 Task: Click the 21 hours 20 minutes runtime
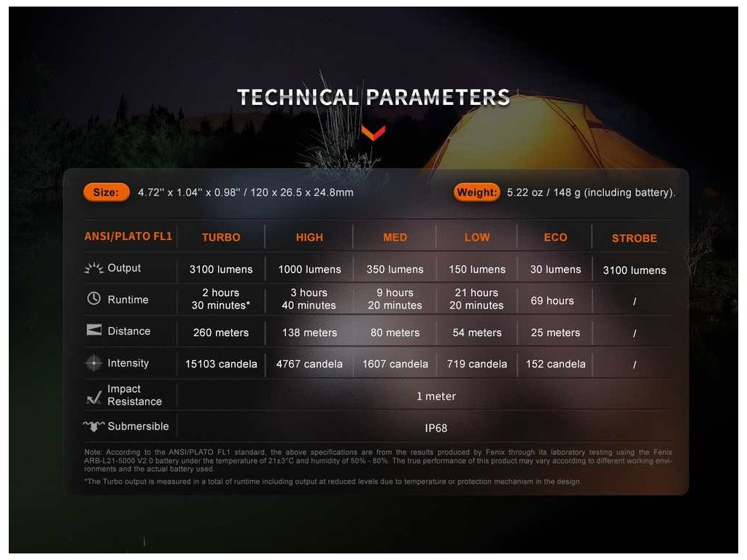tap(476, 298)
